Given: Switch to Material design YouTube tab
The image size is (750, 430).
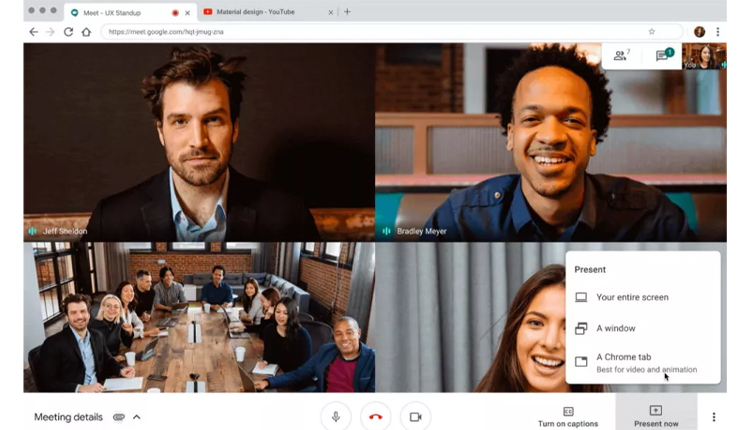Looking at the screenshot, I should tap(260, 12).
